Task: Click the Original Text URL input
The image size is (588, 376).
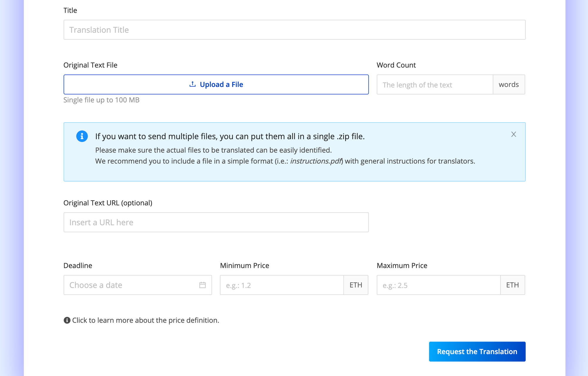Action: pyautogui.click(x=216, y=222)
